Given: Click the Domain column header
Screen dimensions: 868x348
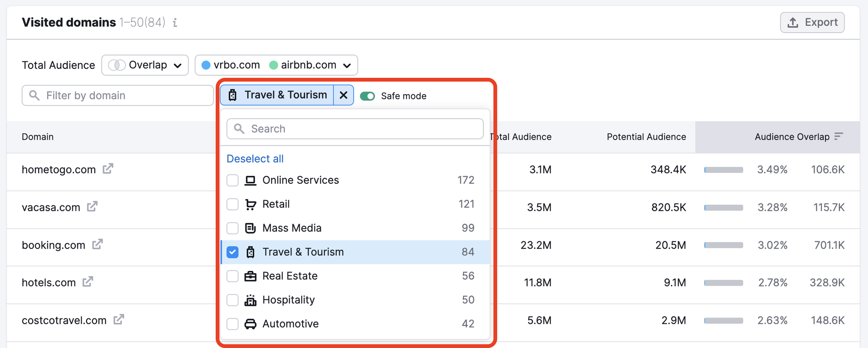Looking at the screenshot, I should click(x=38, y=137).
